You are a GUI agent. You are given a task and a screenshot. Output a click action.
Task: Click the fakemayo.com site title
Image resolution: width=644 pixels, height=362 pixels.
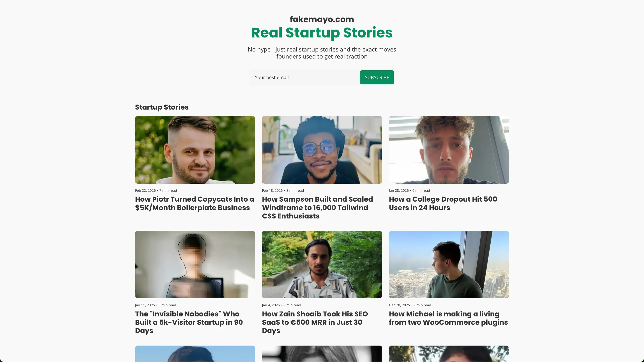click(x=322, y=19)
